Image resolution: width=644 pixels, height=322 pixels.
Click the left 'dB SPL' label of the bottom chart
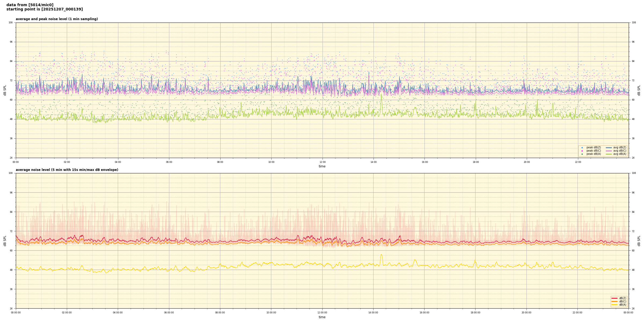pyautogui.click(x=5, y=241)
